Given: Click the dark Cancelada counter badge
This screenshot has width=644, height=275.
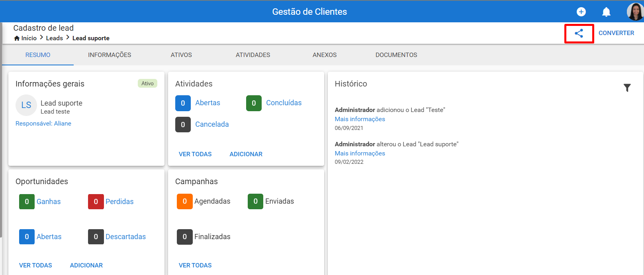Looking at the screenshot, I should 183,125.
